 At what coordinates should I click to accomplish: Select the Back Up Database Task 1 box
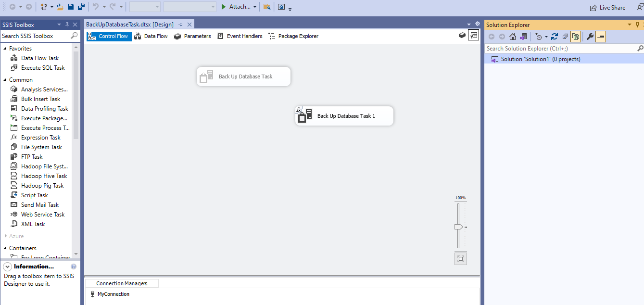click(344, 116)
